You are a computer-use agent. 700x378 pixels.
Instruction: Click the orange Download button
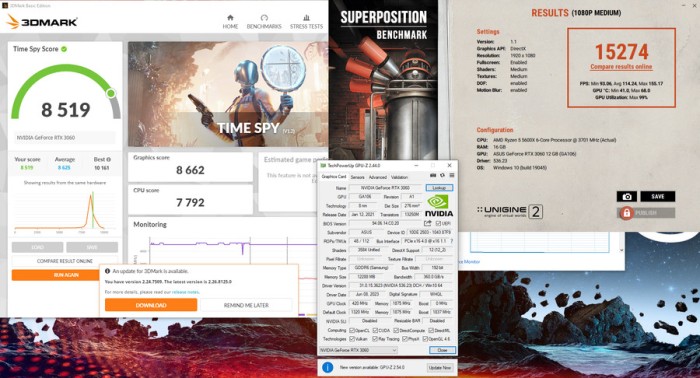(151, 305)
